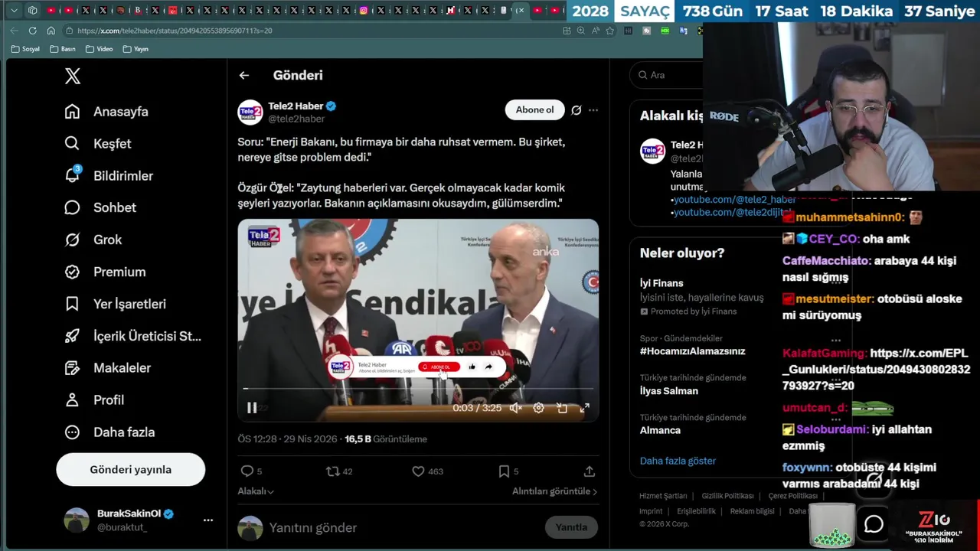The width and height of the screenshot is (980, 551).
Task: Open Yer İşaretleri bookmark icon
Action: (72, 304)
